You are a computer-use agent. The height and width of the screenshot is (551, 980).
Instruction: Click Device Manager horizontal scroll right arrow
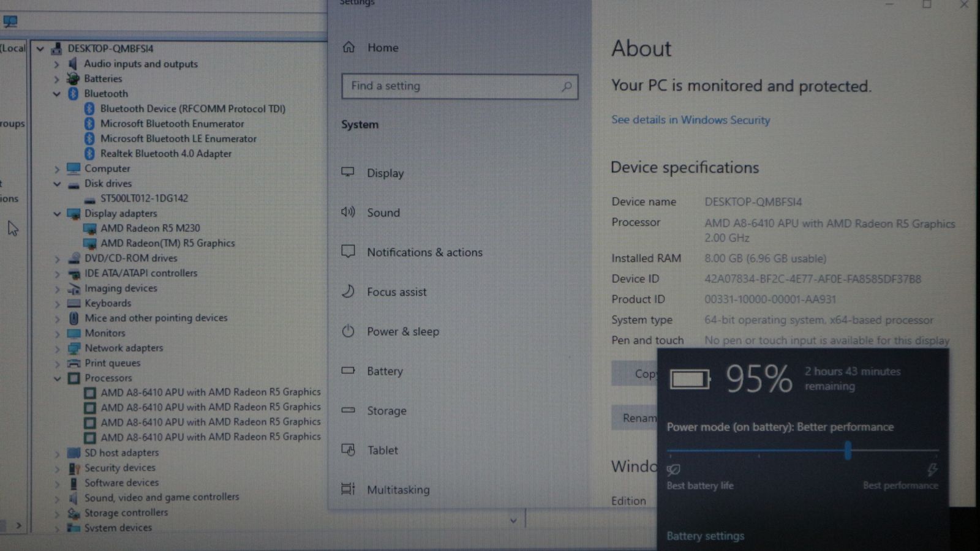[x=18, y=525]
